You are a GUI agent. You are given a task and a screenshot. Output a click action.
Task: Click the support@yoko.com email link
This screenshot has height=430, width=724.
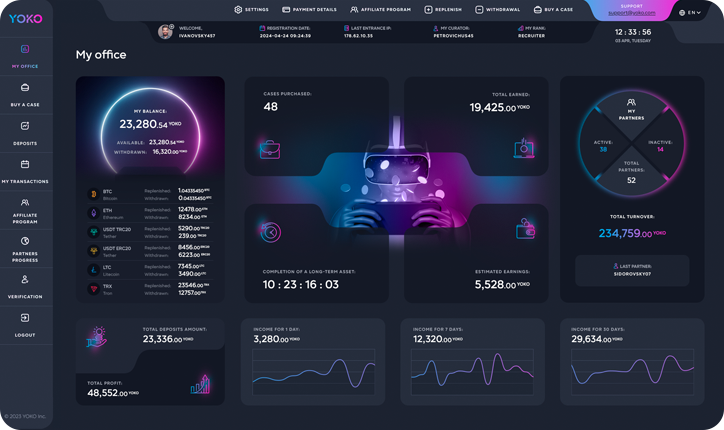pos(632,13)
